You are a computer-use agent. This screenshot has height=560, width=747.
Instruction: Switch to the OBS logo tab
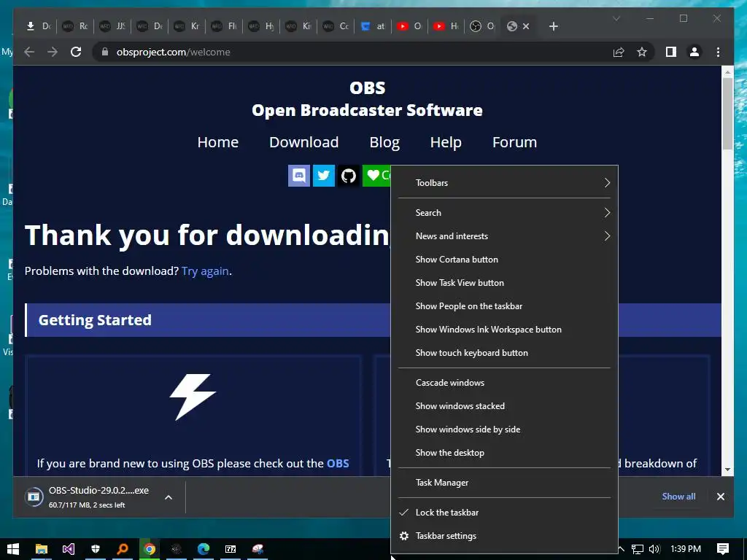483,26
